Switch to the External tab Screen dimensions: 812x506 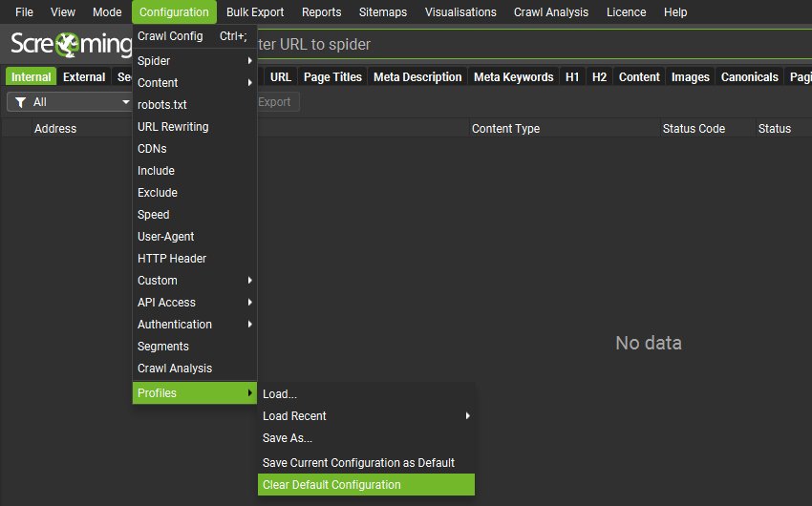pyautogui.click(x=84, y=77)
